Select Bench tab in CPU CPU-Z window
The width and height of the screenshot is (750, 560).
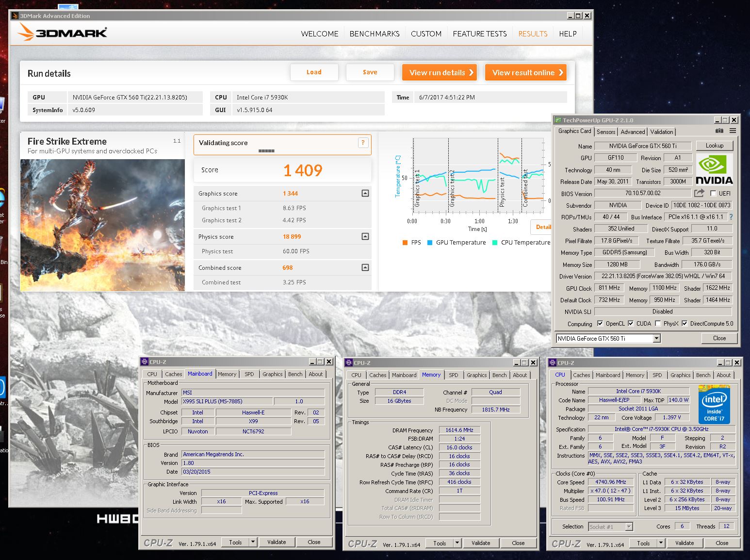click(703, 375)
